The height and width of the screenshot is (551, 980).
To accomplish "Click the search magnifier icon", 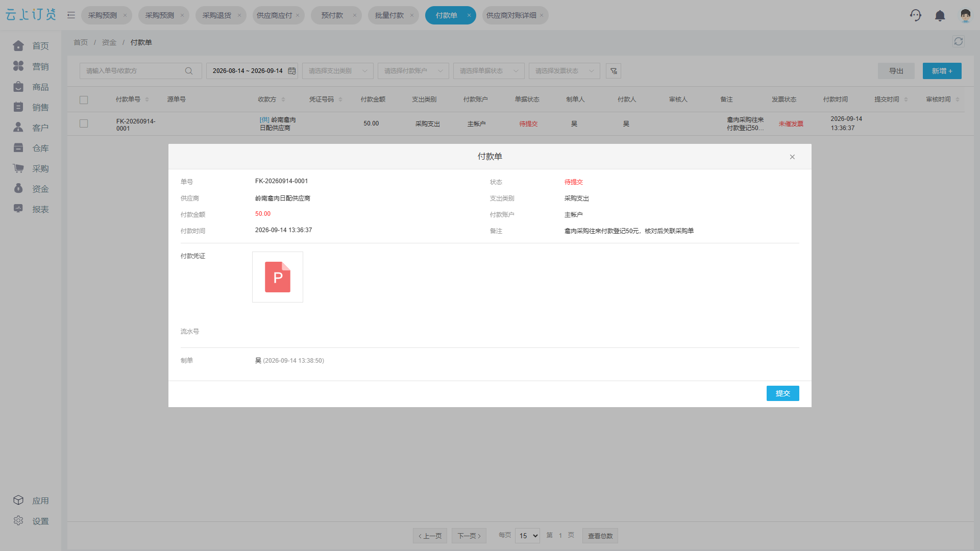I will [x=189, y=71].
